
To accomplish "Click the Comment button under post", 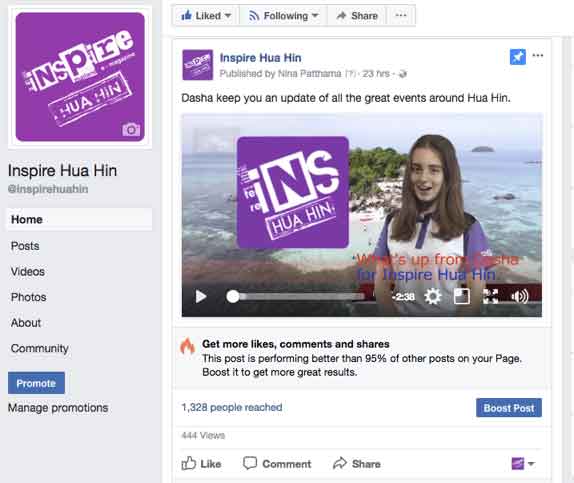I will (x=277, y=464).
